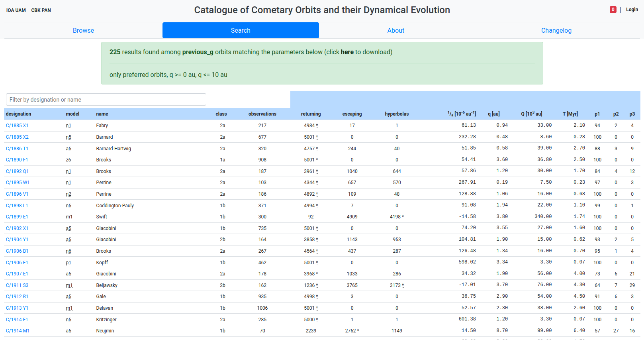Open the IOA UAM link
The width and height of the screenshot is (644, 340).
[16, 10]
